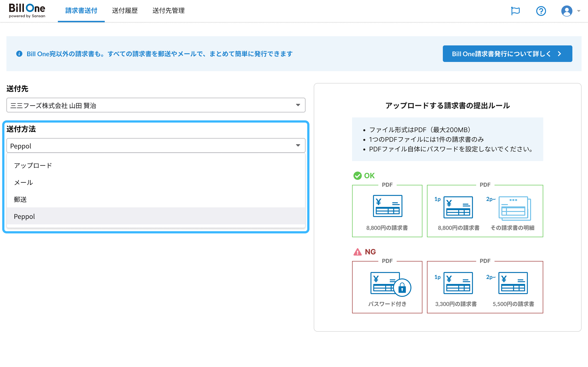Expand the 送付先 recipient dropdown
The width and height of the screenshot is (588, 367).
(x=155, y=105)
